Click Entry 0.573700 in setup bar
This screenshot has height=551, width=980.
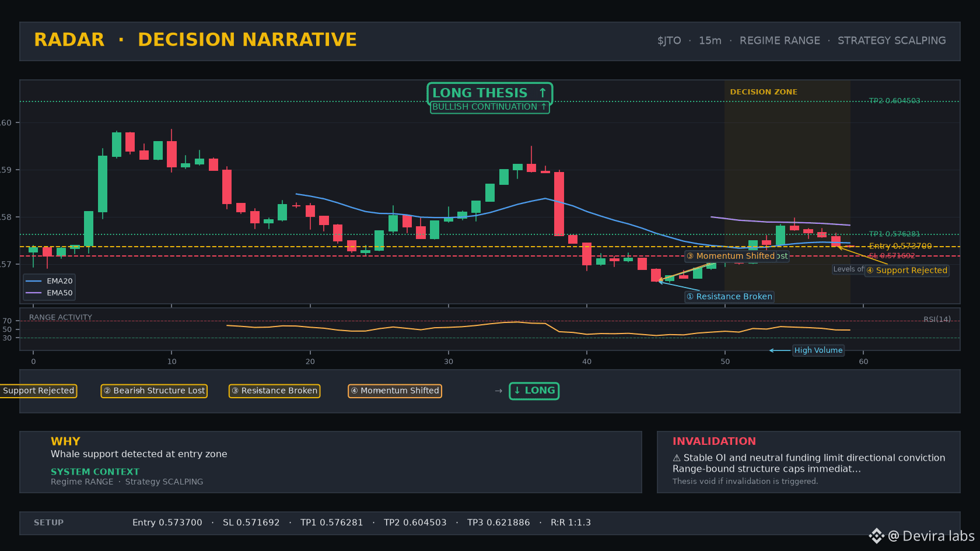pyautogui.click(x=167, y=523)
